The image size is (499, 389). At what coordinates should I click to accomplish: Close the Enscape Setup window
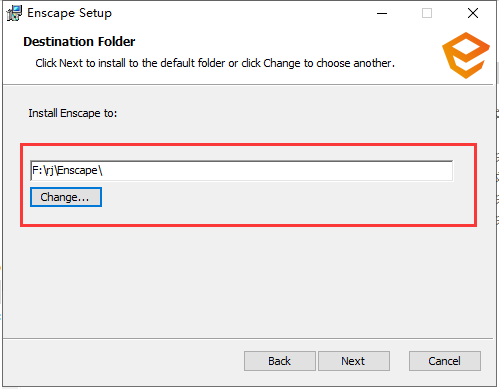[x=473, y=13]
